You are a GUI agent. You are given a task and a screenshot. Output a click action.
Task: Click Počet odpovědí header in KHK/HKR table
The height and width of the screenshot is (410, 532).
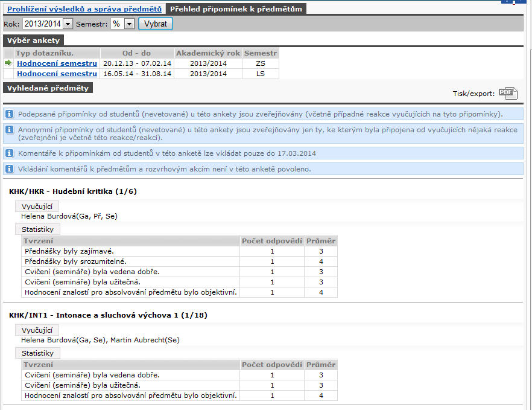tap(272, 241)
